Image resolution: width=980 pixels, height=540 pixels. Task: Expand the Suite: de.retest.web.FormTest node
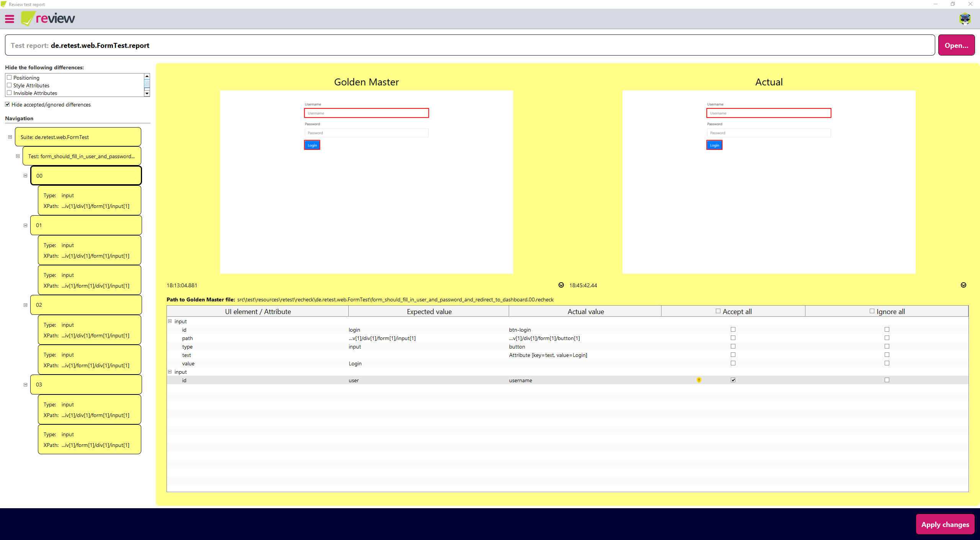click(x=9, y=136)
